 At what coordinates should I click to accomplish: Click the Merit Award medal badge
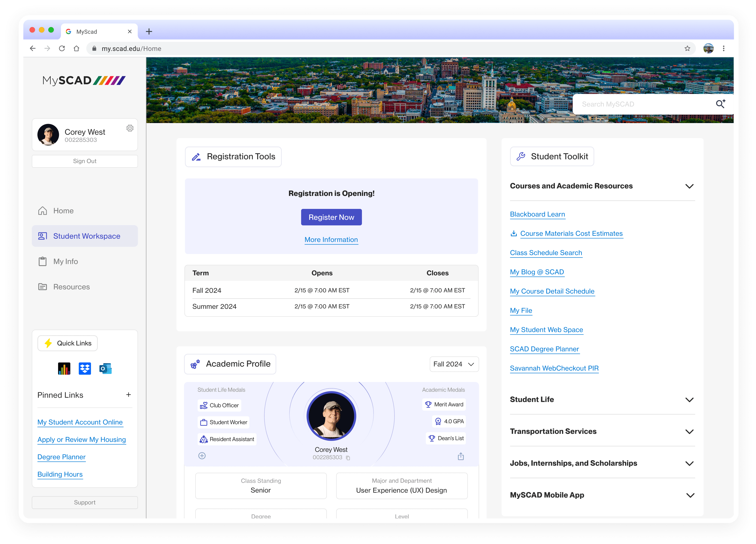pos(444,404)
